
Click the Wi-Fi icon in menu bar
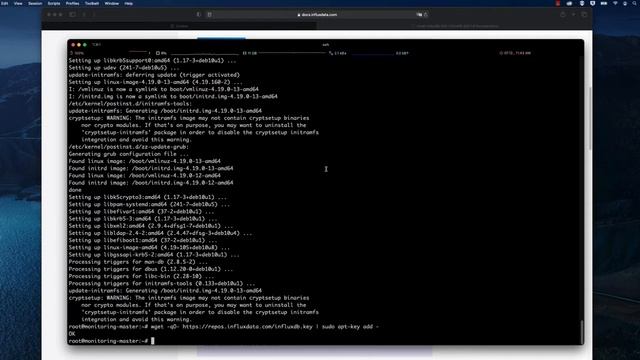pos(615,3)
